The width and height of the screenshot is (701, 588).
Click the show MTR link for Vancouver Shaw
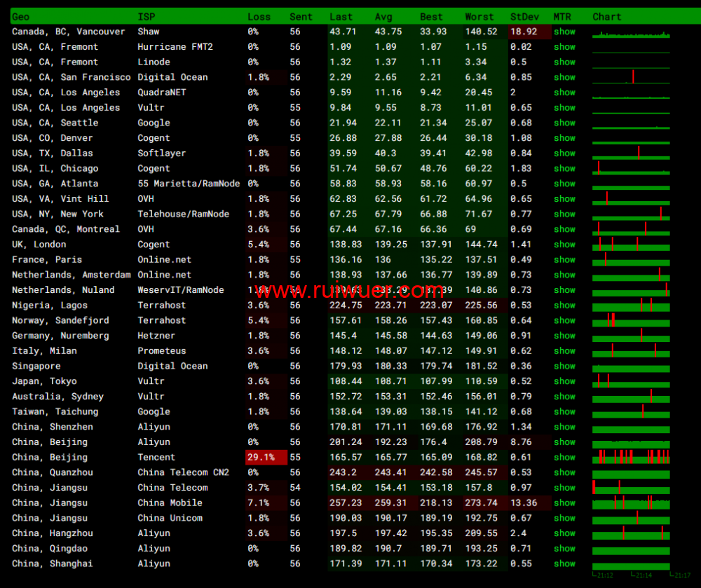[564, 32]
